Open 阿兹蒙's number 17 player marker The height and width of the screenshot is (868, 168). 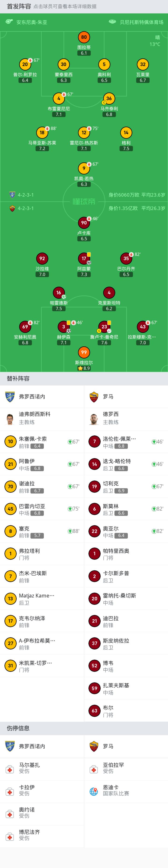coord(84,259)
